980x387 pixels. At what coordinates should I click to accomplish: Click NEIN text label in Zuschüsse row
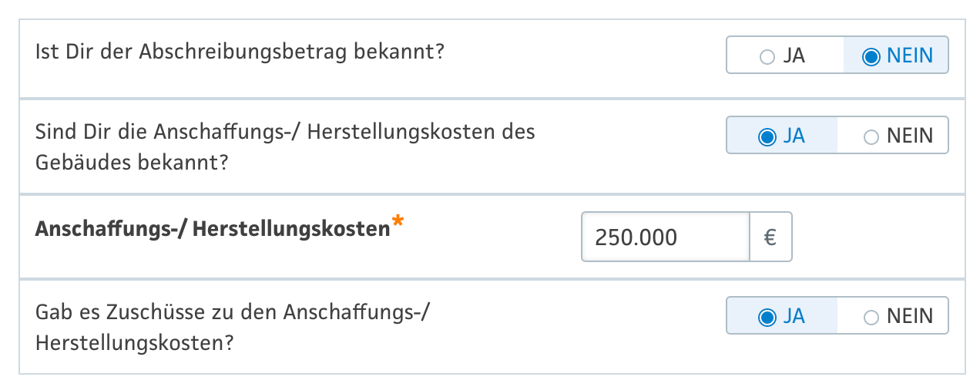pyautogui.click(x=909, y=317)
